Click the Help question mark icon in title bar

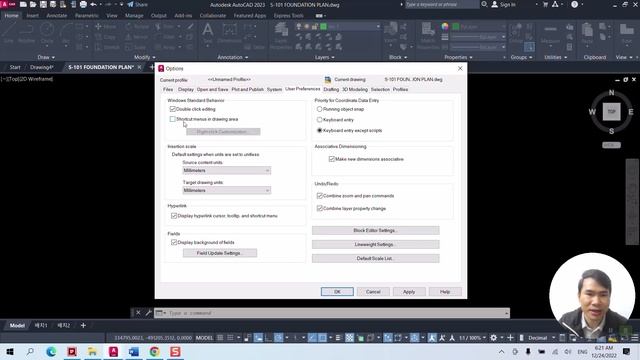(x=574, y=4)
